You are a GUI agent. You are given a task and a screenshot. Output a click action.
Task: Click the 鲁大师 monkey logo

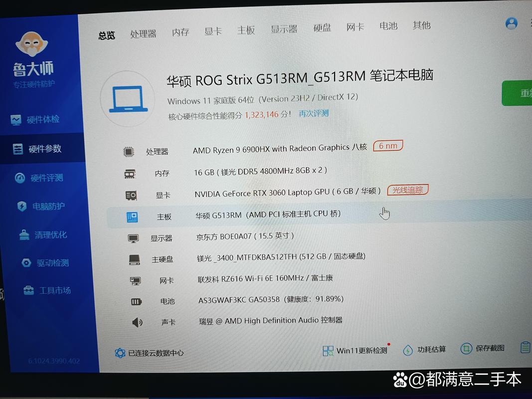pos(31,44)
